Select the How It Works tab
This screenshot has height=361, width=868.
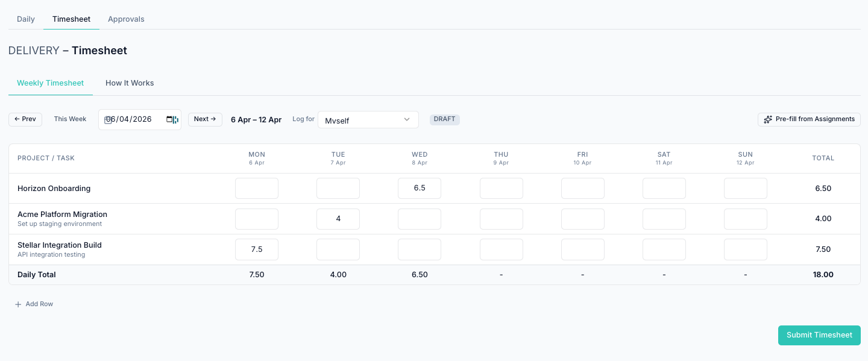pos(130,83)
